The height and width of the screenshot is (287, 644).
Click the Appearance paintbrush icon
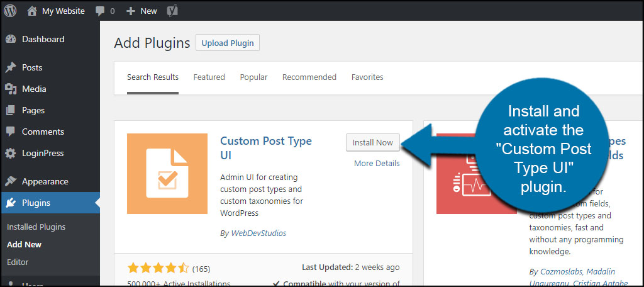tap(10, 181)
